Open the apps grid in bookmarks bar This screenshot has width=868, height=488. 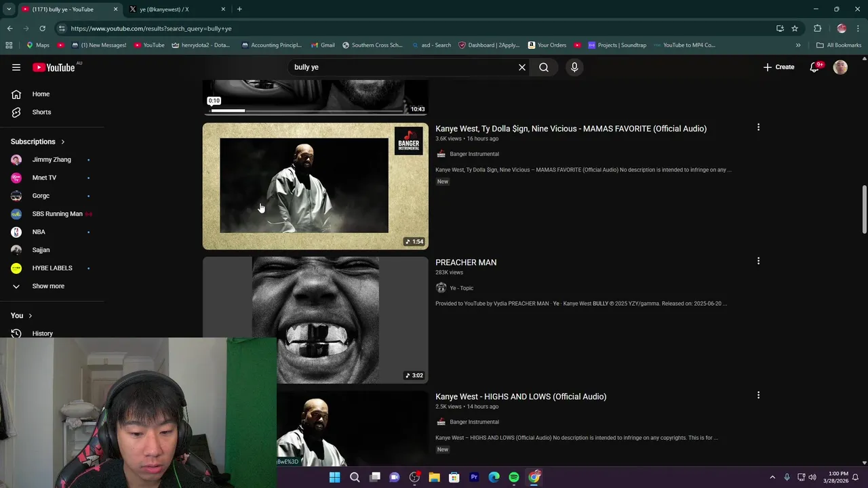[9, 45]
